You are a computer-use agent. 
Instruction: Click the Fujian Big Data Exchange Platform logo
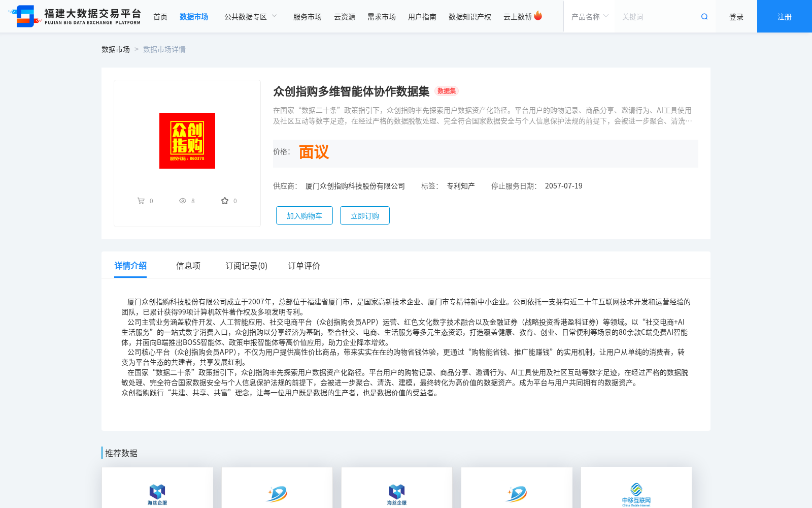[75, 16]
